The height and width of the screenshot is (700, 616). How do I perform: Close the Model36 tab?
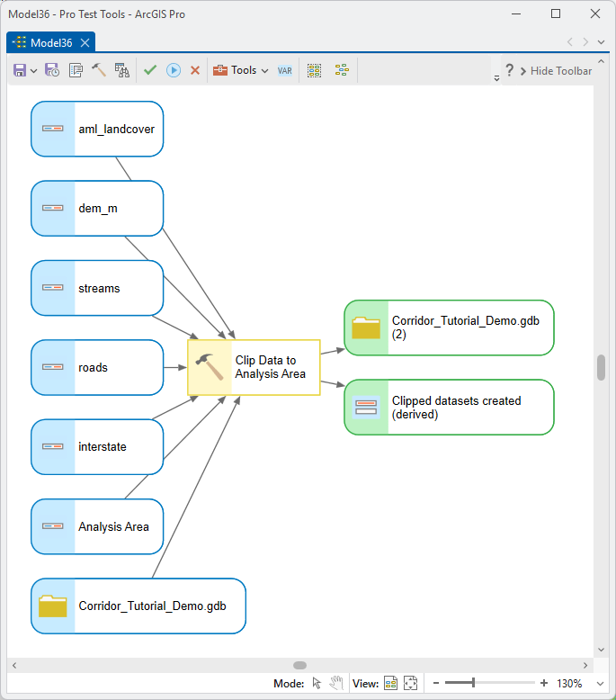pos(85,43)
